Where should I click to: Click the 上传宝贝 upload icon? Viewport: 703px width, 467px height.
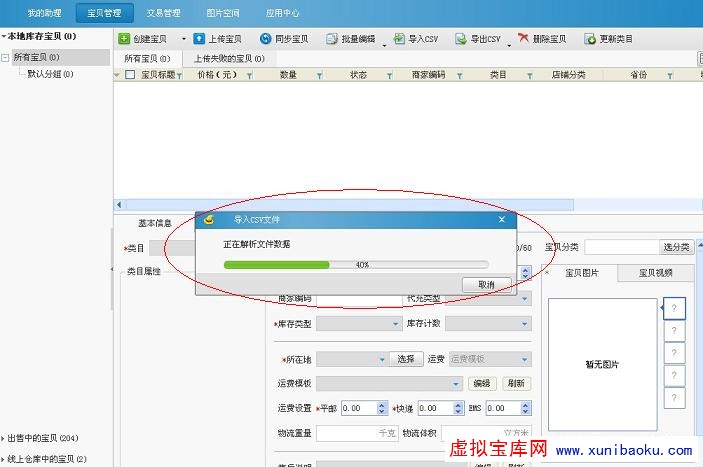[199, 39]
